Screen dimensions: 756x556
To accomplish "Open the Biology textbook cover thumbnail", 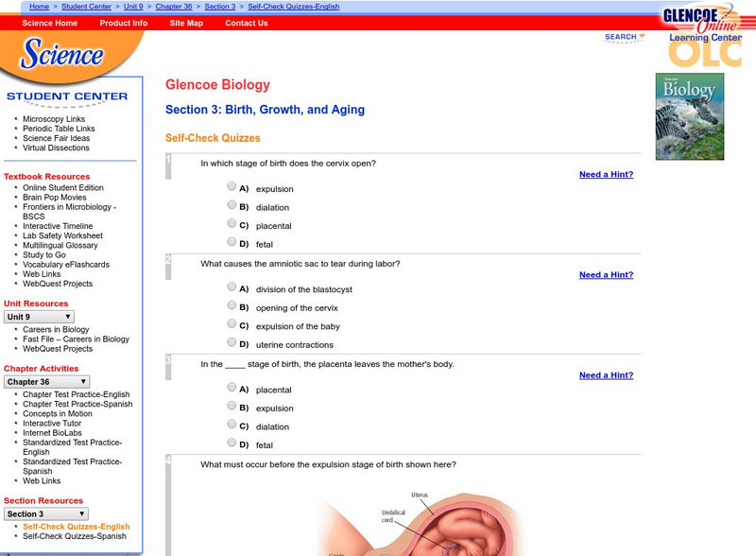I will point(690,116).
